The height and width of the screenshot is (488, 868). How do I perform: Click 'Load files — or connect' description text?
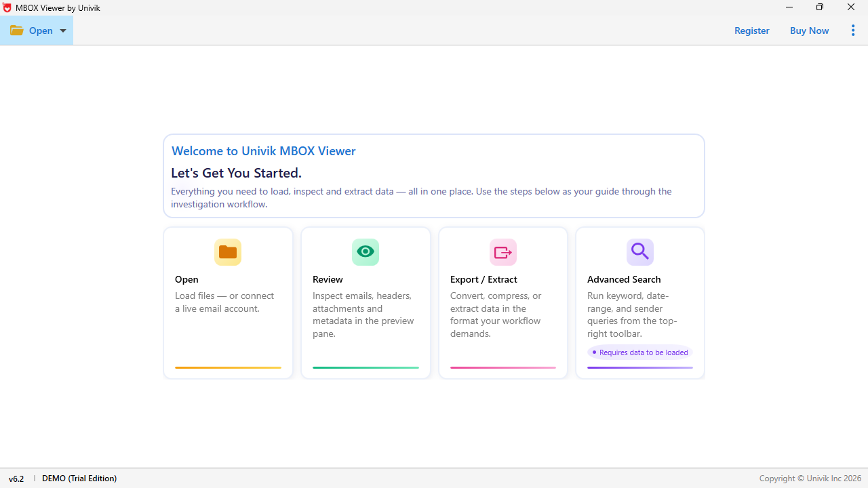click(x=224, y=302)
